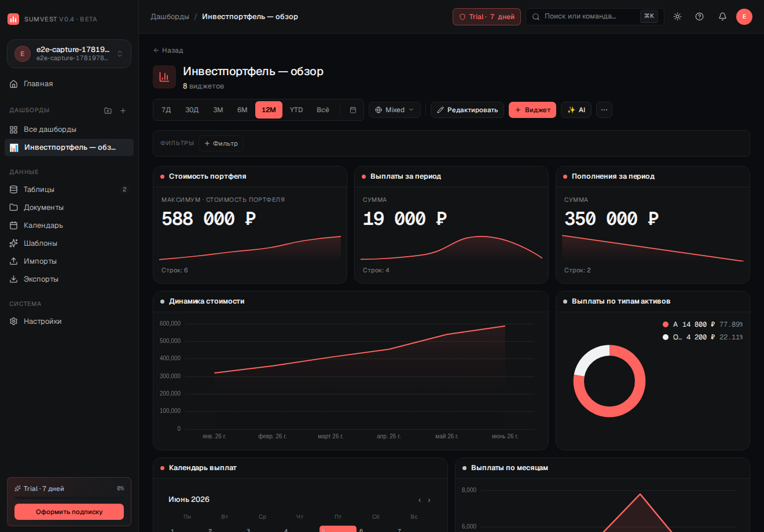The width and height of the screenshot is (764, 532).
Task: Add a new dashboard with plus icon
Action: click(123, 110)
